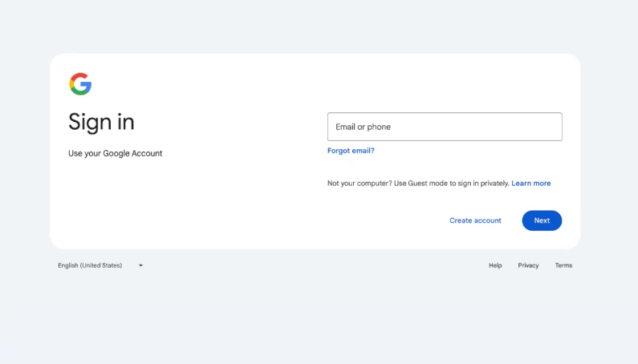The image size is (638, 364).
Task: Read more about signing in privately
Action: 531,184
